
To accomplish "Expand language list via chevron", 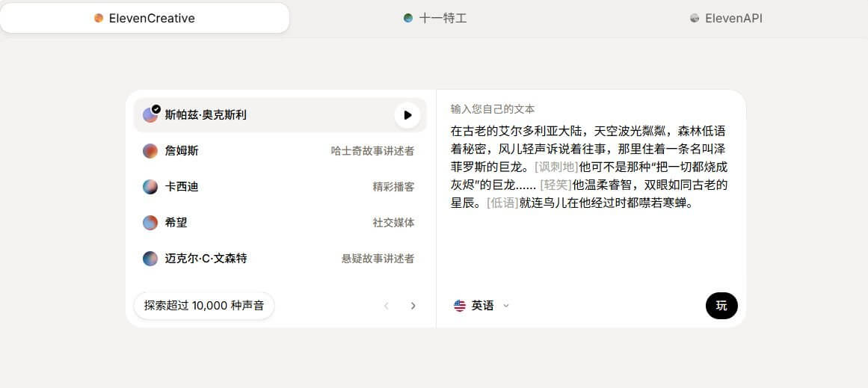I will pyautogui.click(x=505, y=306).
